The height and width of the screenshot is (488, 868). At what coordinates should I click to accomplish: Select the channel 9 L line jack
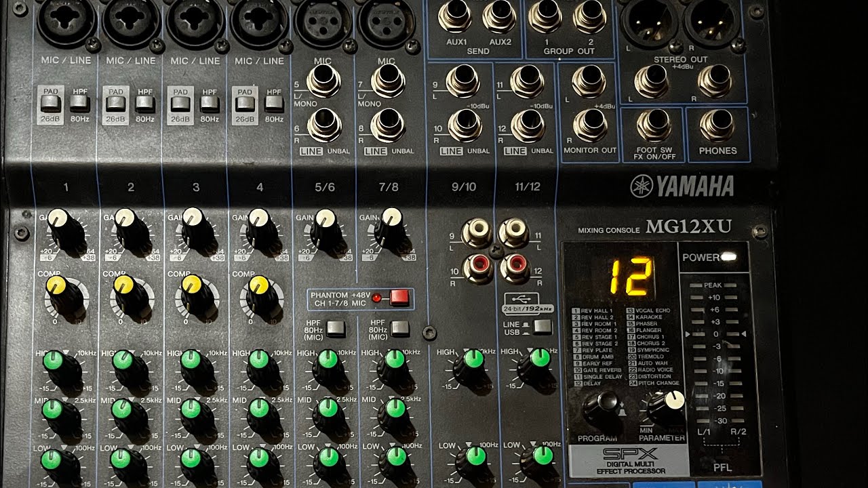(x=463, y=82)
